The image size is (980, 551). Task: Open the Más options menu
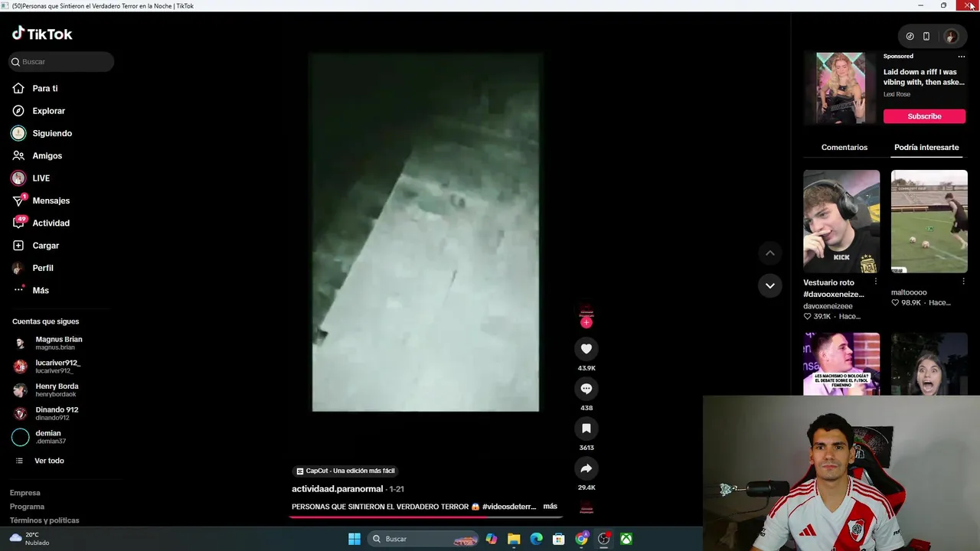click(x=31, y=290)
